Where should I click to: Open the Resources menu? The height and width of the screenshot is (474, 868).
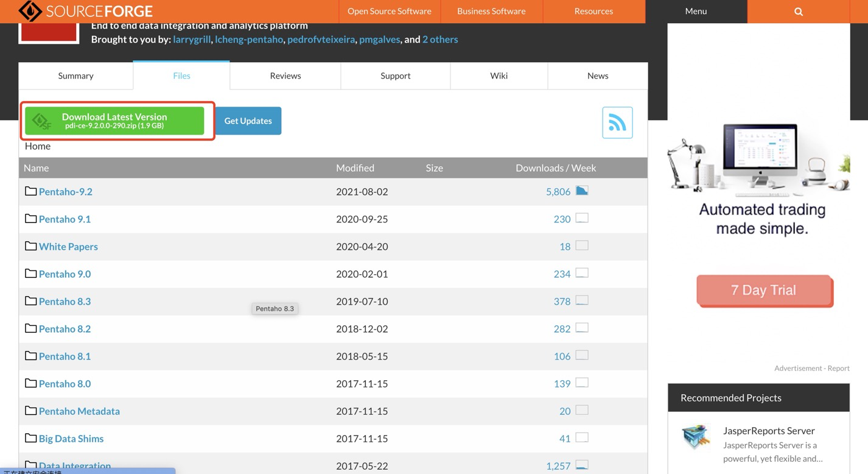point(593,12)
